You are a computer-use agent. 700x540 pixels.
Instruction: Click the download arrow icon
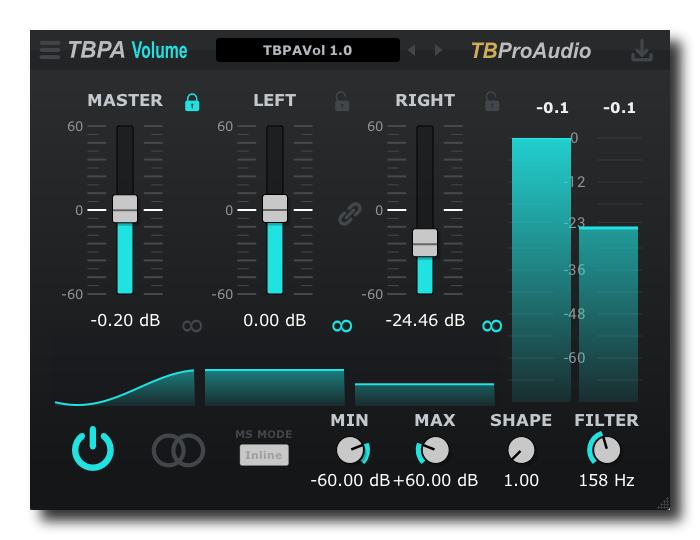coord(642,50)
